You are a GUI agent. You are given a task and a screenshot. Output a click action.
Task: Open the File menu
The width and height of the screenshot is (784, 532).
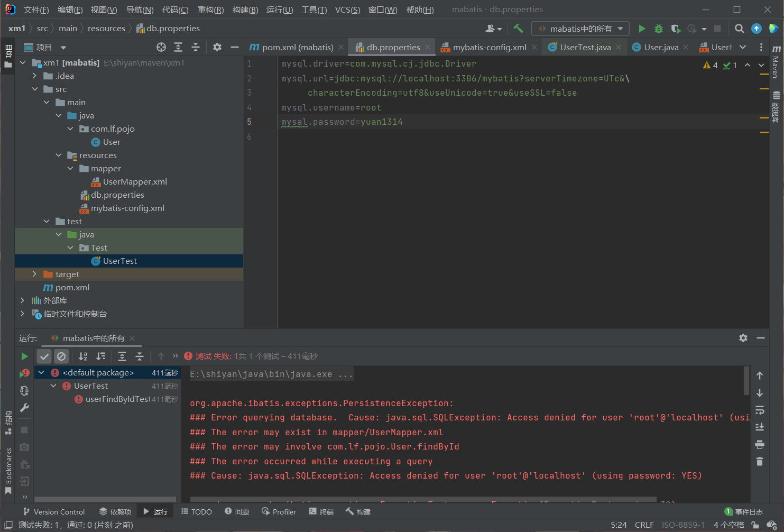point(36,10)
